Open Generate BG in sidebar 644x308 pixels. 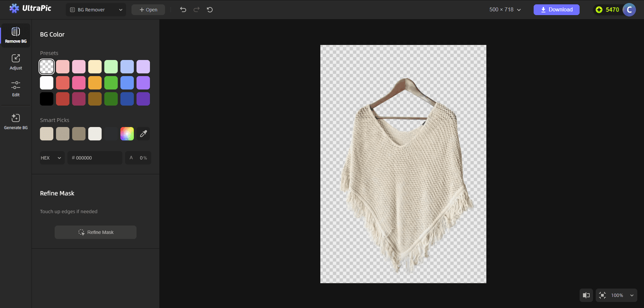coord(16,121)
